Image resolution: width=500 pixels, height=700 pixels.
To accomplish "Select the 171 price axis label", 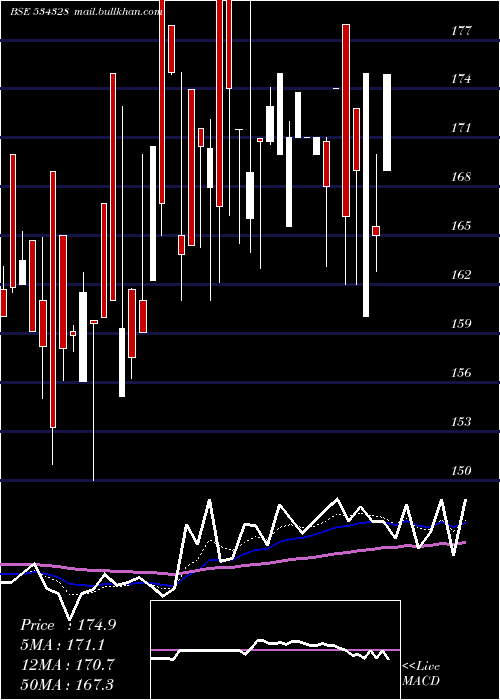I will (x=461, y=128).
